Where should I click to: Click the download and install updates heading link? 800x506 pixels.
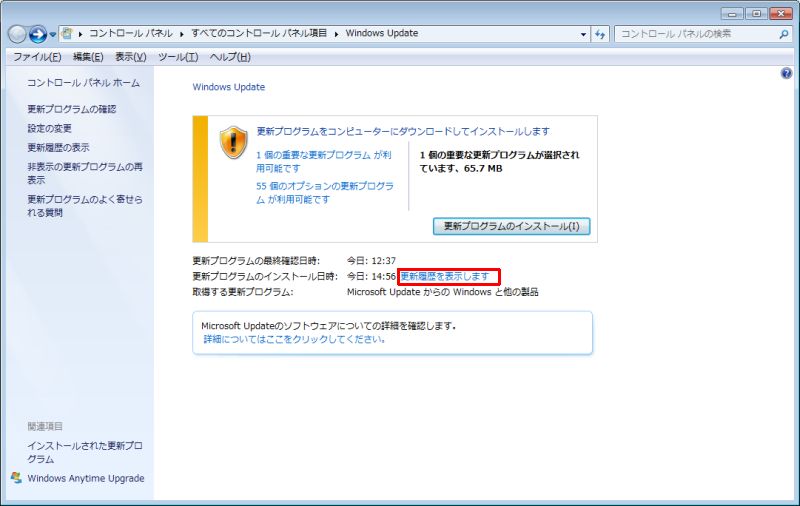coord(403,132)
